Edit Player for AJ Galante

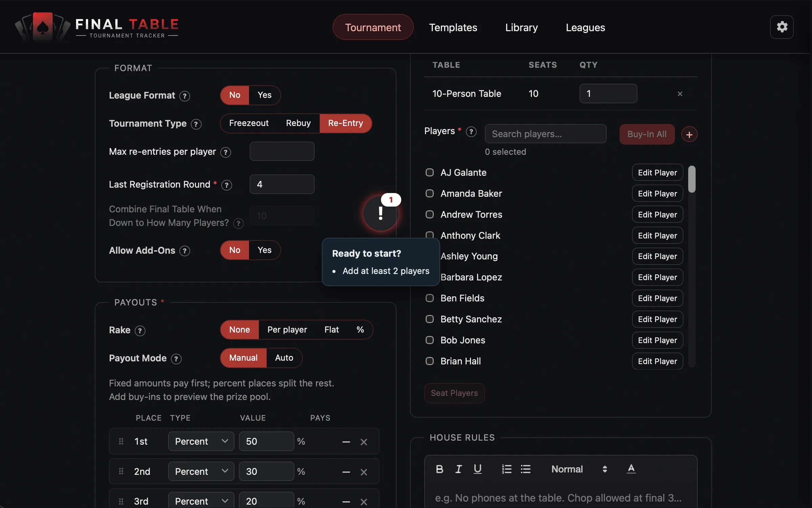657,173
